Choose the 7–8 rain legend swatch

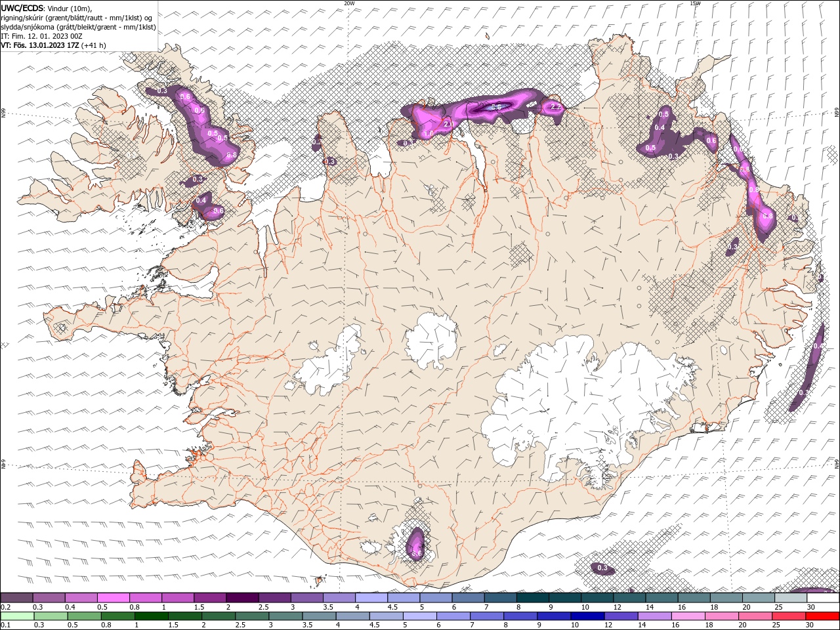(487, 616)
